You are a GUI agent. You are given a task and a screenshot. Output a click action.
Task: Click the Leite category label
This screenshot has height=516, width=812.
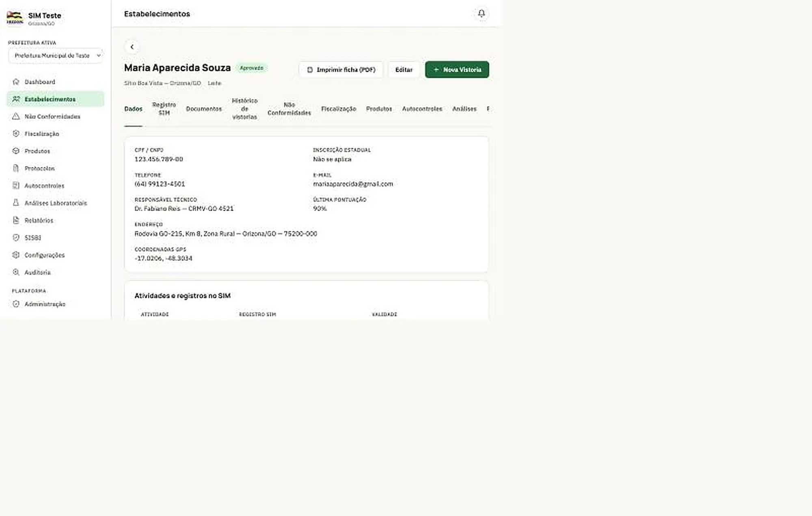(x=214, y=83)
